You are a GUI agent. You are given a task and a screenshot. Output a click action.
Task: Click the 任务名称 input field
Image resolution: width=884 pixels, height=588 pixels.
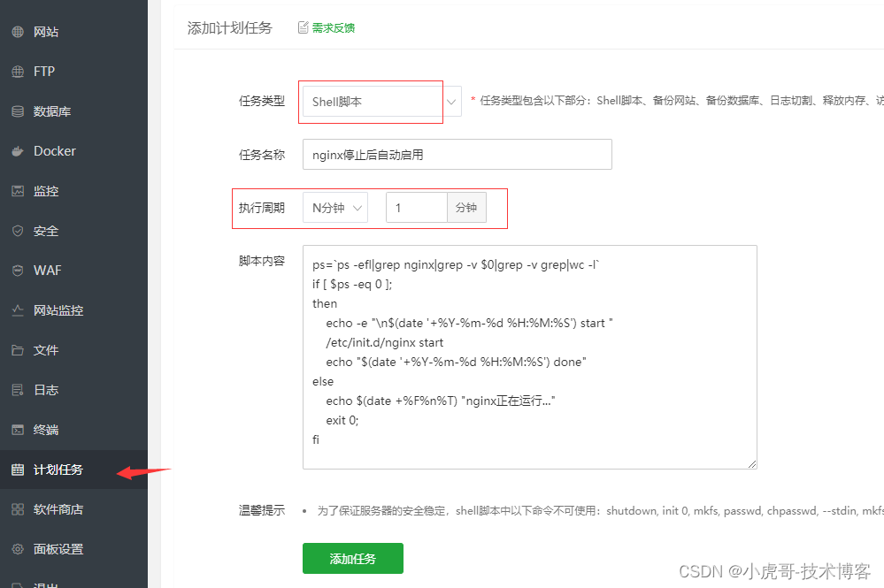click(x=457, y=155)
